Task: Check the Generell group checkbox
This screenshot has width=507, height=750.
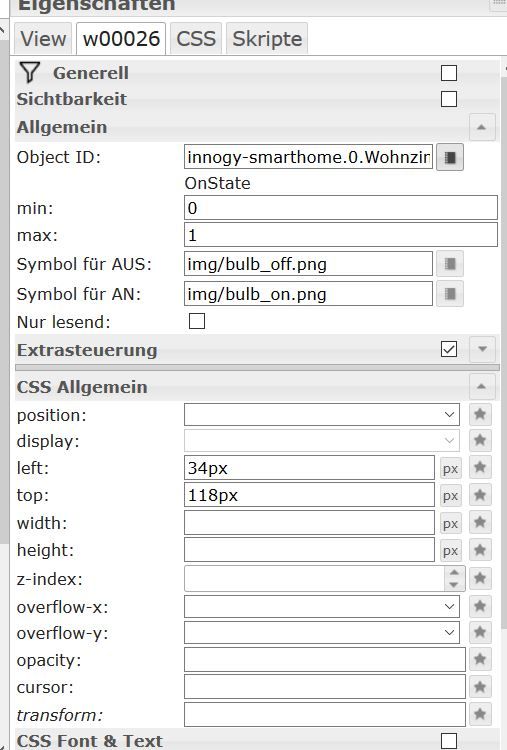Action: pos(449,73)
